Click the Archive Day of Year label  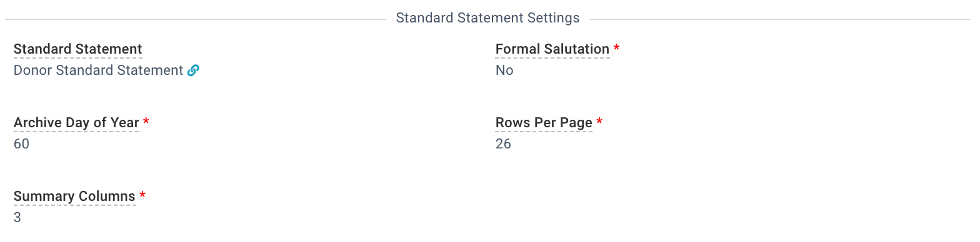coord(76,123)
